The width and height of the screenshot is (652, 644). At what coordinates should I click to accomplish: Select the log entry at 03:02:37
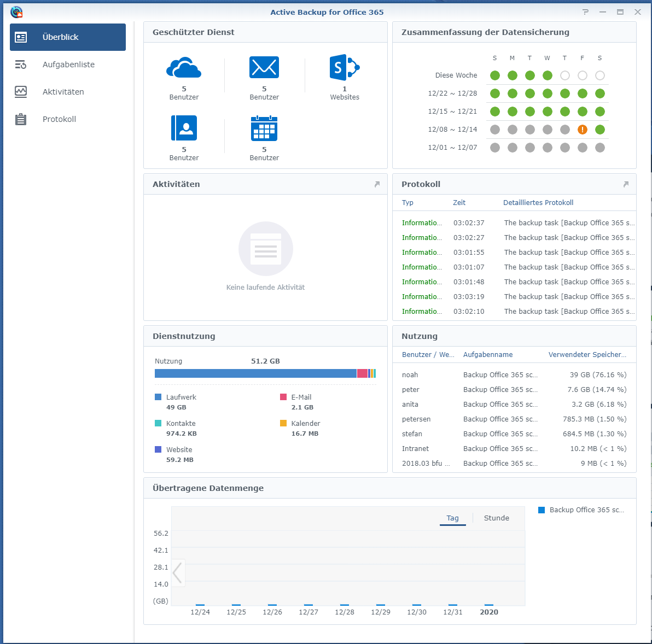[x=514, y=223]
